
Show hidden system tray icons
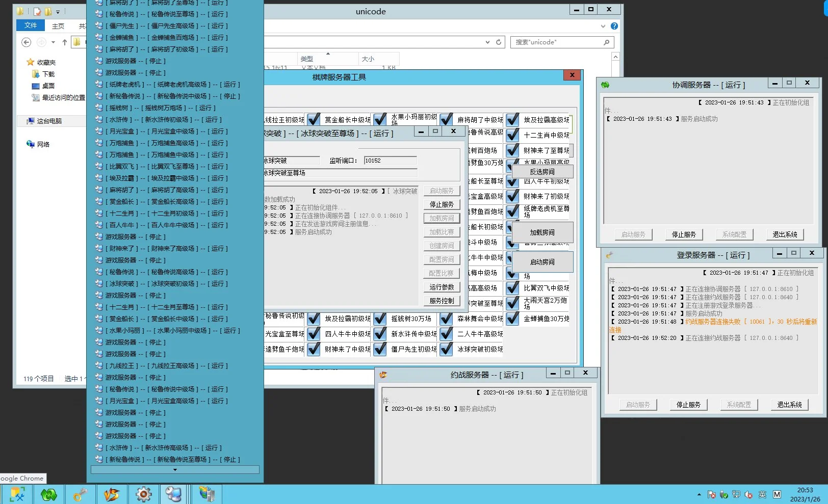(698, 494)
